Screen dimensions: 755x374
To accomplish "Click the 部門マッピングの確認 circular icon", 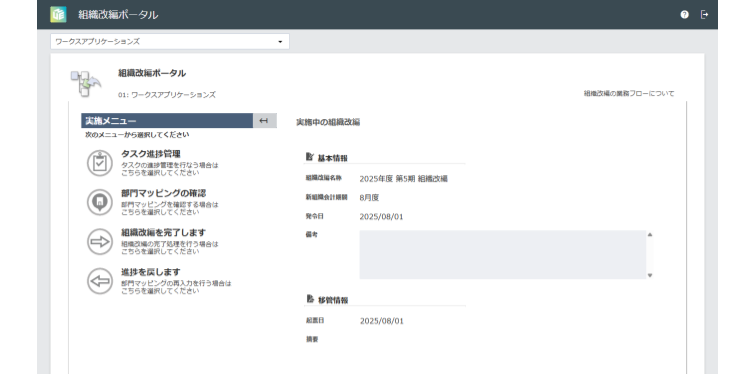I will pyautogui.click(x=100, y=202).
